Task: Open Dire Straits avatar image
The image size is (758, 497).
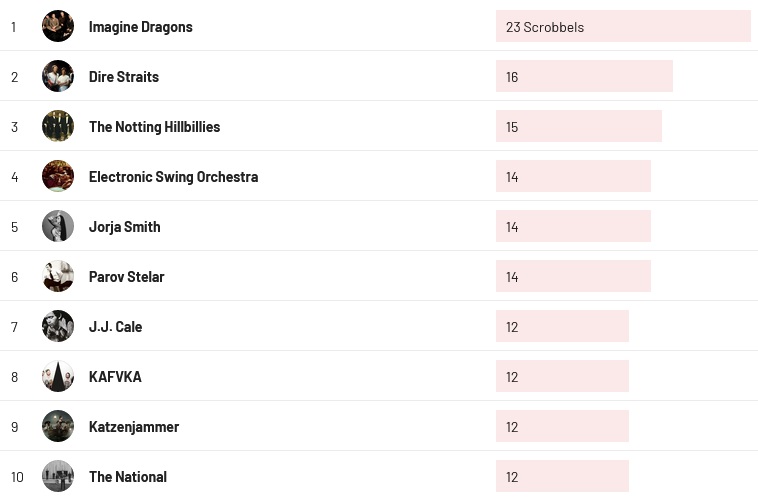Action: [x=58, y=76]
